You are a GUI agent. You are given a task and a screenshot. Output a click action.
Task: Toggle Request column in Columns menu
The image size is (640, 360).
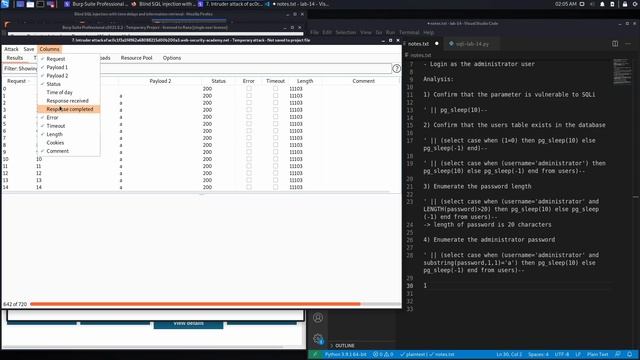(x=68, y=59)
